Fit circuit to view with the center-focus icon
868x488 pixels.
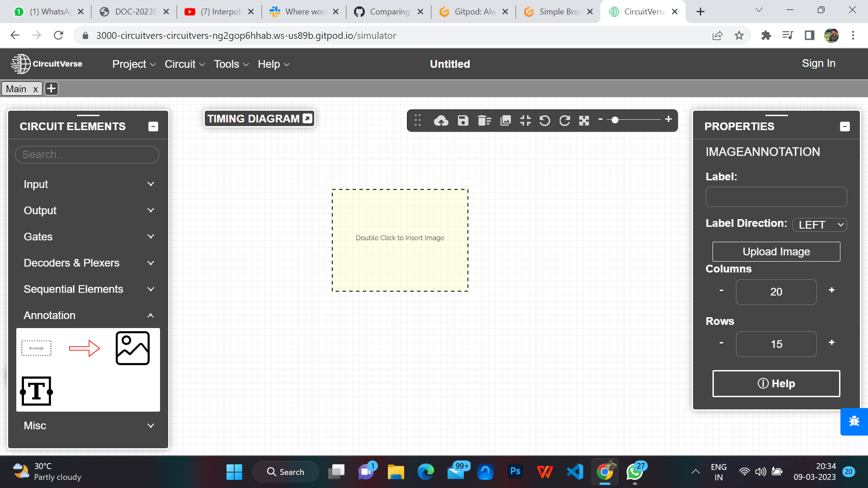[525, 121]
